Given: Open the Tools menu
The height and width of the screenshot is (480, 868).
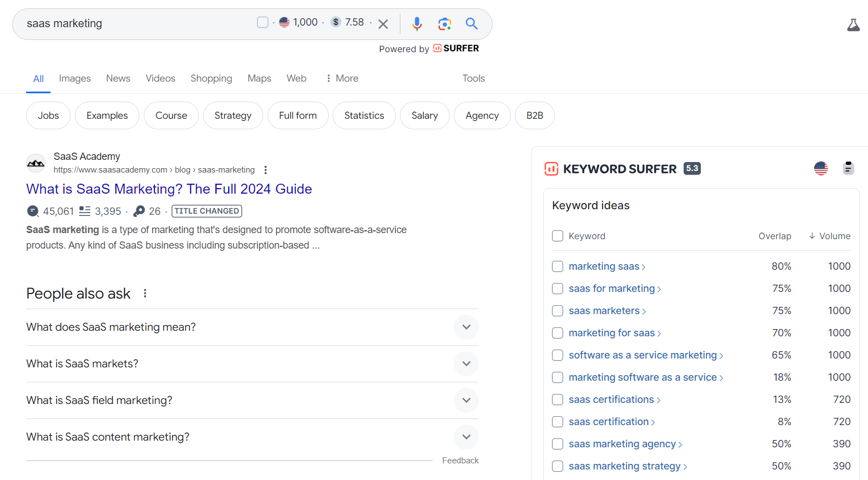Looking at the screenshot, I should tap(473, 78).
